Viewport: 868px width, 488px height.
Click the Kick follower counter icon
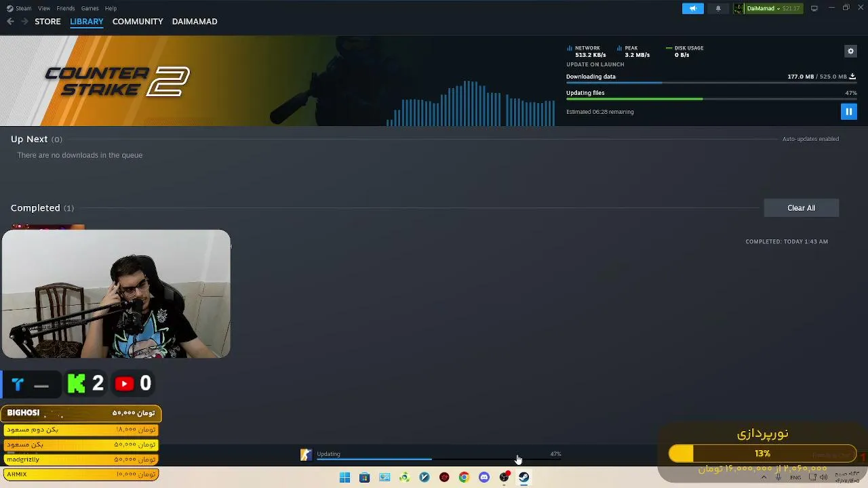point(77,384)
